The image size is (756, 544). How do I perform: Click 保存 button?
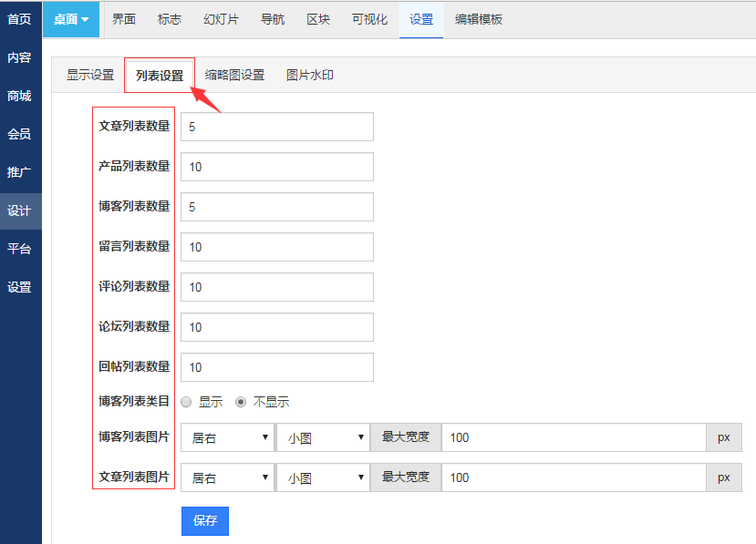point(205,521)
